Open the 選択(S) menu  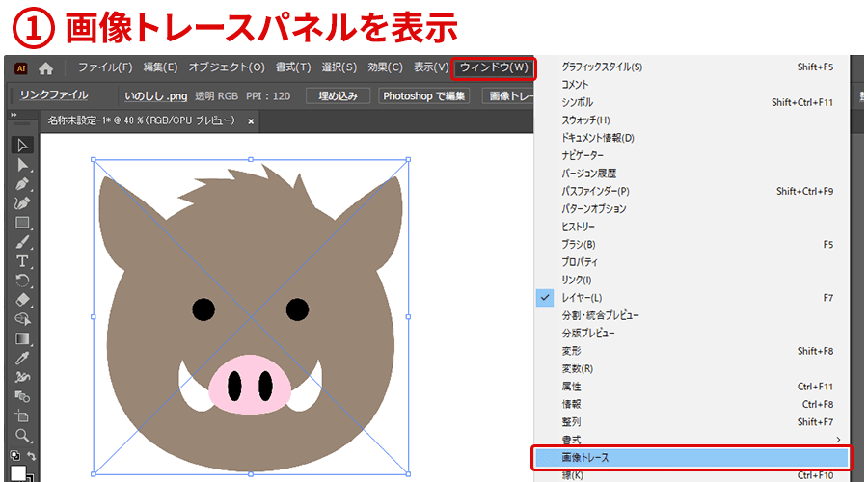[x=339, y=67]
